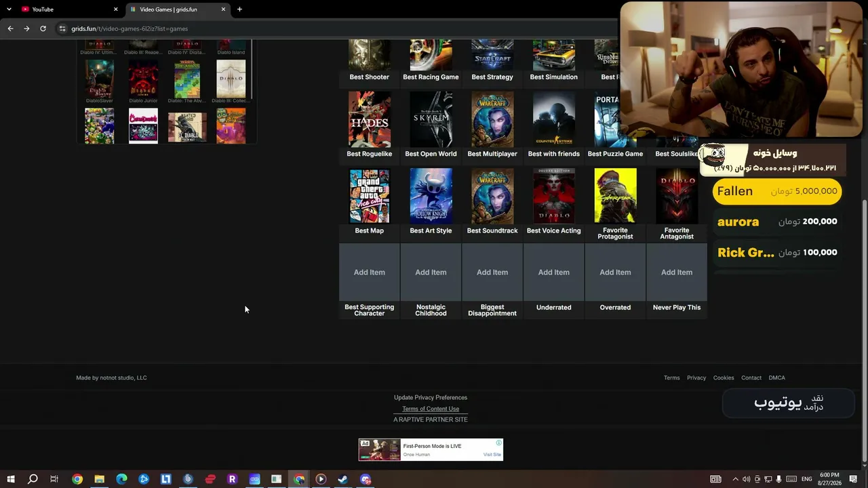
Task: Open Task View on the taskbar
Action: tap(54, 479)
